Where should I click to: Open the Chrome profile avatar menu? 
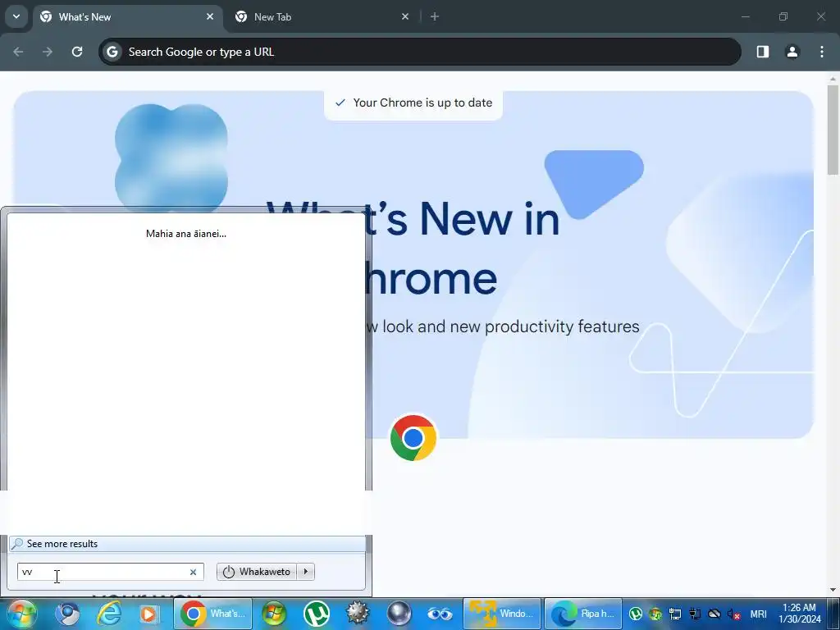pyautogui.click(x=792, y=52)
